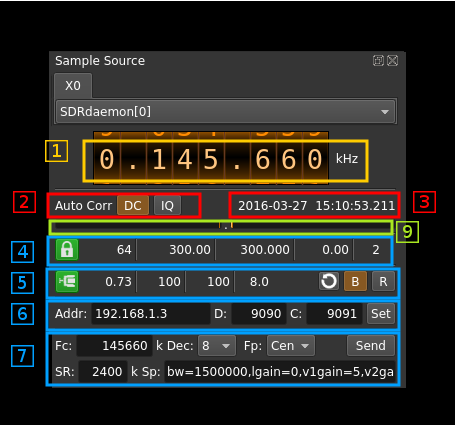The image size is (455, 425).
Task: Toggle the DC auto correction button
Action: tap(133, 205)
